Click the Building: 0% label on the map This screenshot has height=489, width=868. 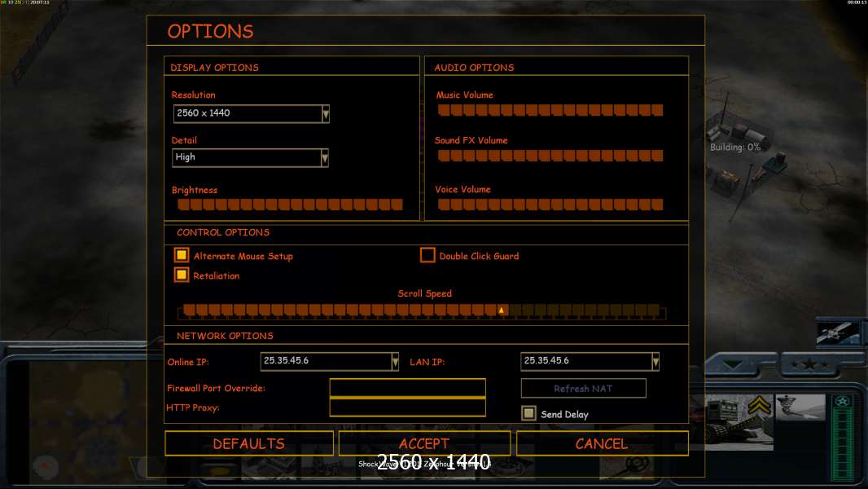[735, 148]
